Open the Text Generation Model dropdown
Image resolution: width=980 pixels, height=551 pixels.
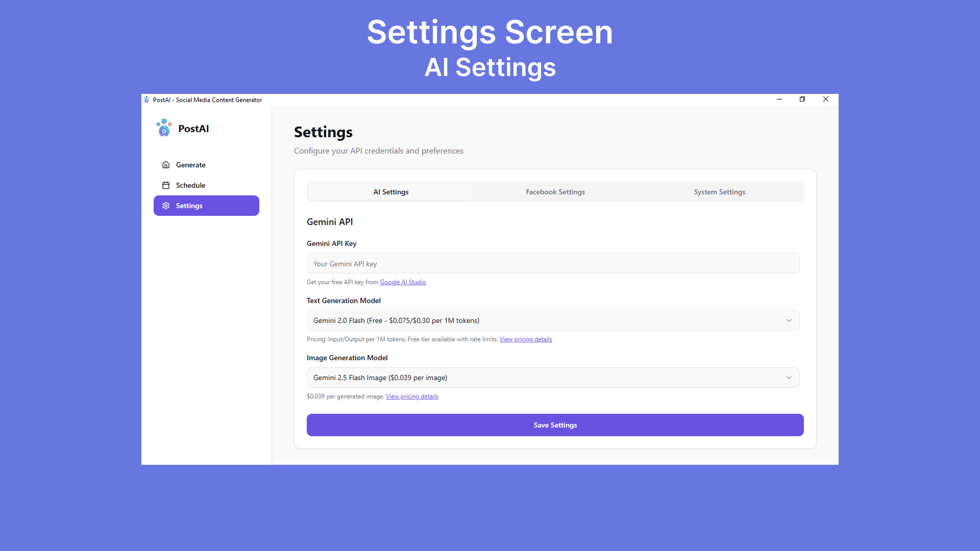click(552, 320)
